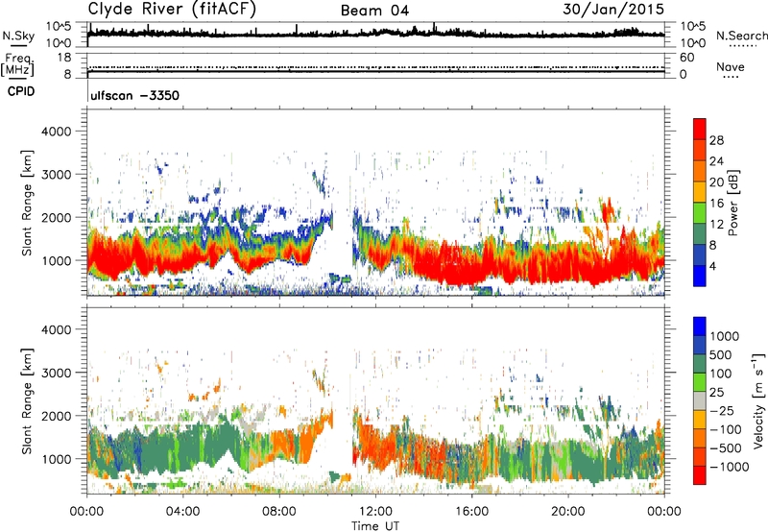Click the 'Clyde River (fitACF)' title text
The width and height of the screenshot is (768, 532).
172,9
